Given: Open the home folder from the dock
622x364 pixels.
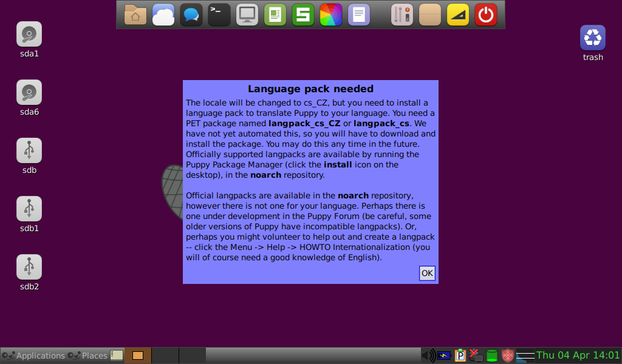Looking at the screenshot, I should 135,14.
